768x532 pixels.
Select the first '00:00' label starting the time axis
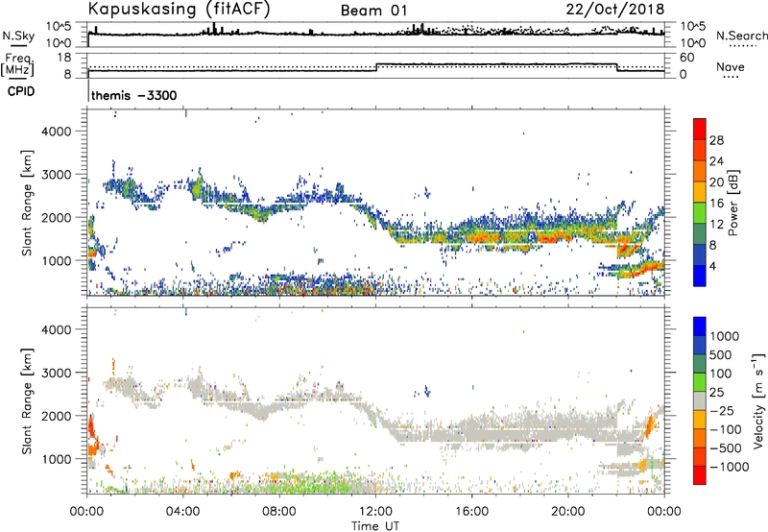[87, 512]
